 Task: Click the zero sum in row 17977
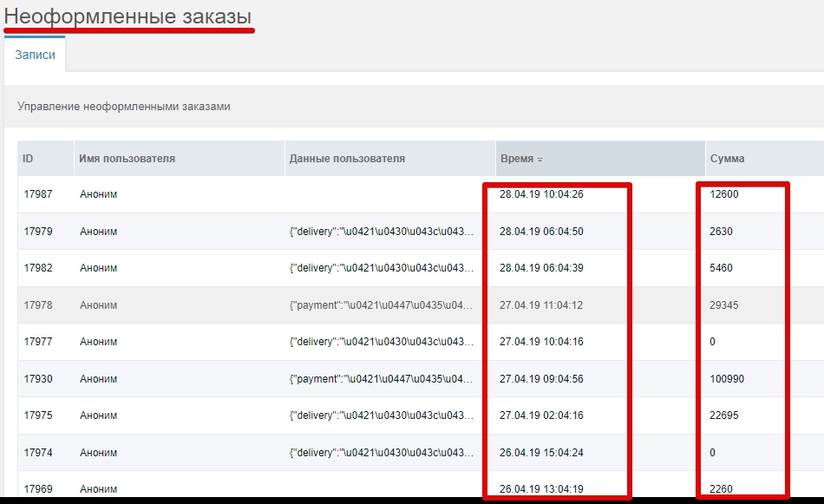pos(713,342)
